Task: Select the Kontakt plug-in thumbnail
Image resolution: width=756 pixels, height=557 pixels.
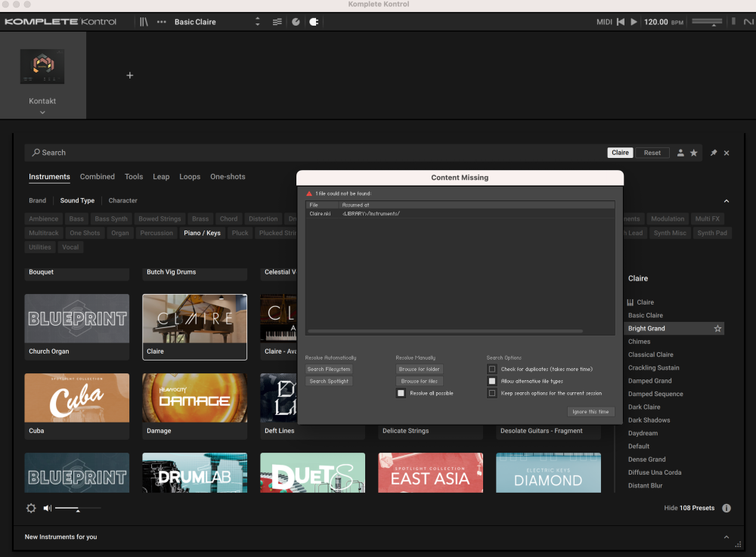Action: [42, 67]
